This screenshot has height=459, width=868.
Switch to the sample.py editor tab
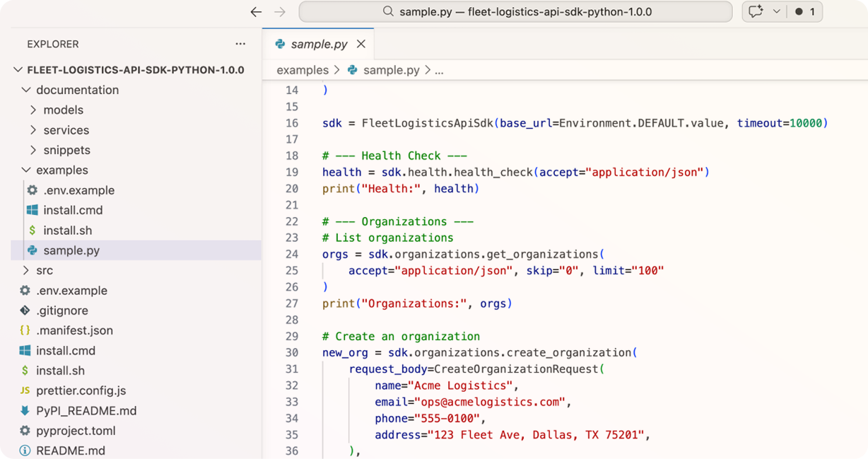[x=318, y=43]
